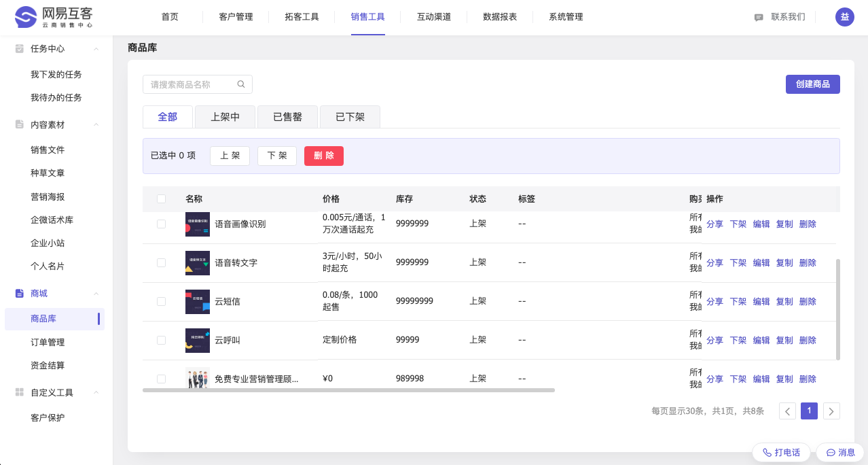Screen dimensions: 868x465
Task: Click the 创建商品 button
Action: (812, 84)
